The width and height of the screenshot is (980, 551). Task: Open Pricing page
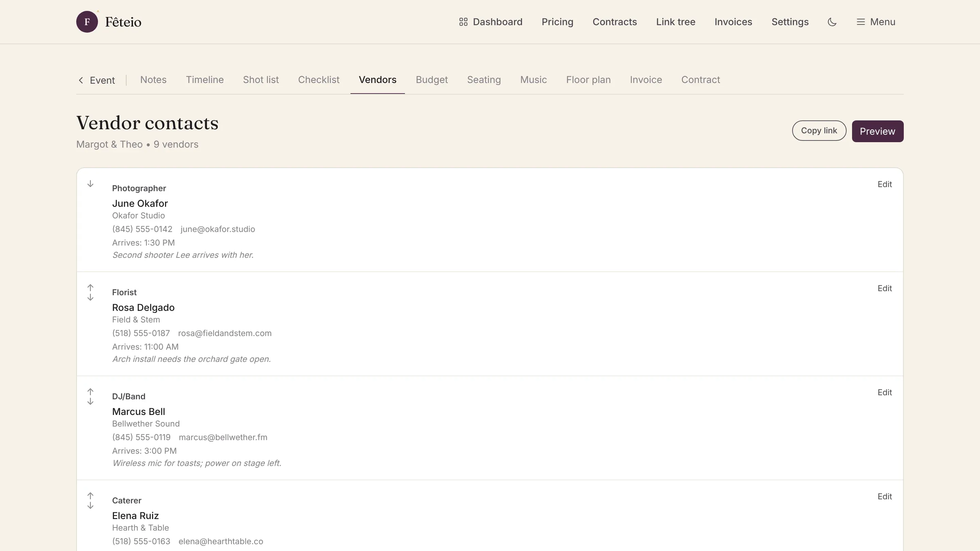click(x=557, y=22)
